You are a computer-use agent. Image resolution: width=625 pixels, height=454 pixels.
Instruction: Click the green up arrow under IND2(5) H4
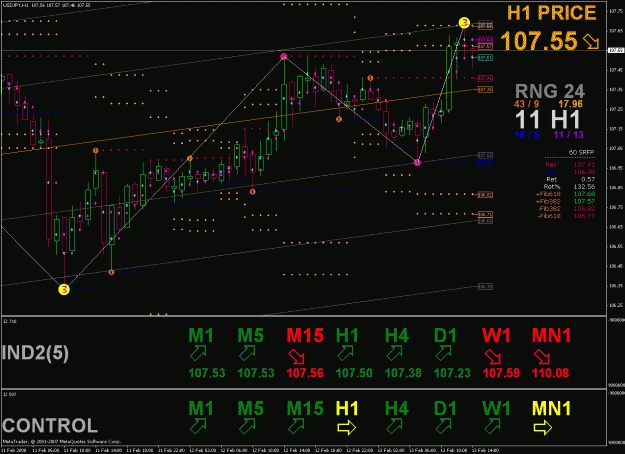tap(394, 354)
